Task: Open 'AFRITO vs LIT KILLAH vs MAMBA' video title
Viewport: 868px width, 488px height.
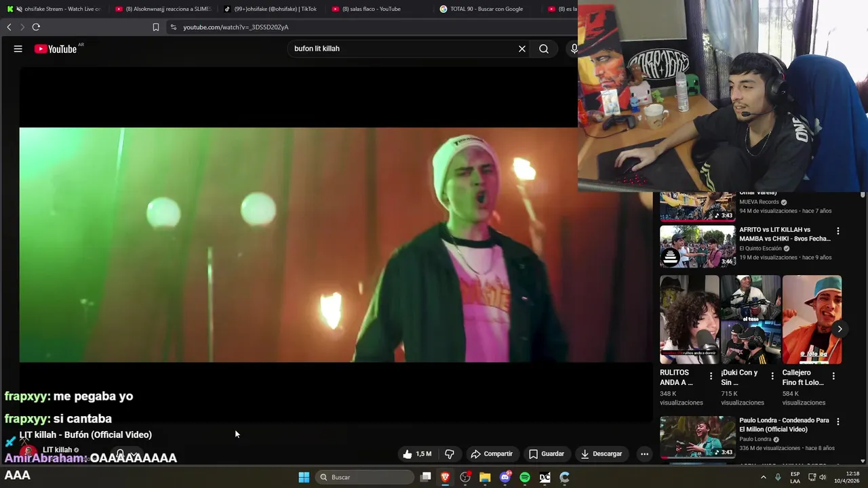Action: (x=785, y=235)
